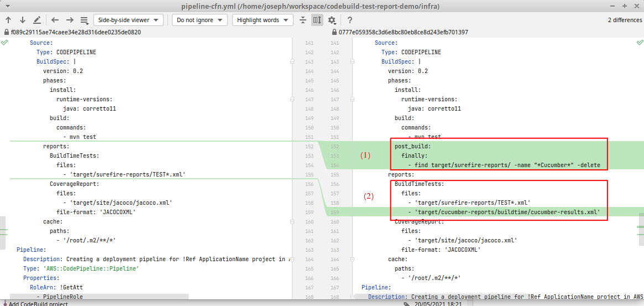
Task: Open the Side-by-side viewer dropdown
Action: (x=128, y=20)
